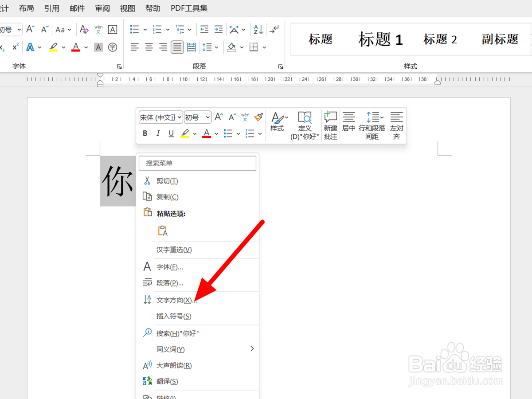This screenshot has height=399, width=532.
Task: Click the ribbon's Increase Font Size icon
Action: (31, 29)
